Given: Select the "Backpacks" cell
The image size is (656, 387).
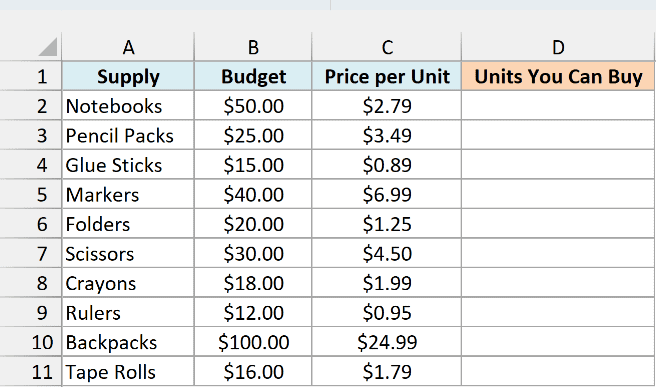Looking at the screenshot, I should [128, 342].
